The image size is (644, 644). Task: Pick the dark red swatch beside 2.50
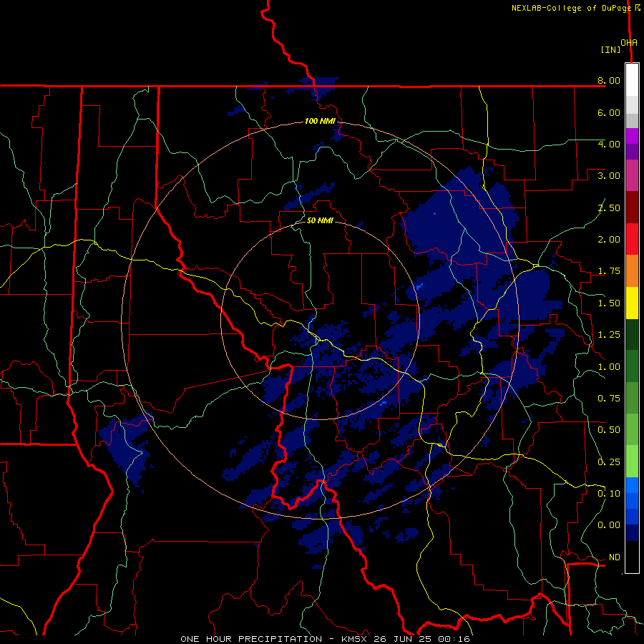pos(632,208)
